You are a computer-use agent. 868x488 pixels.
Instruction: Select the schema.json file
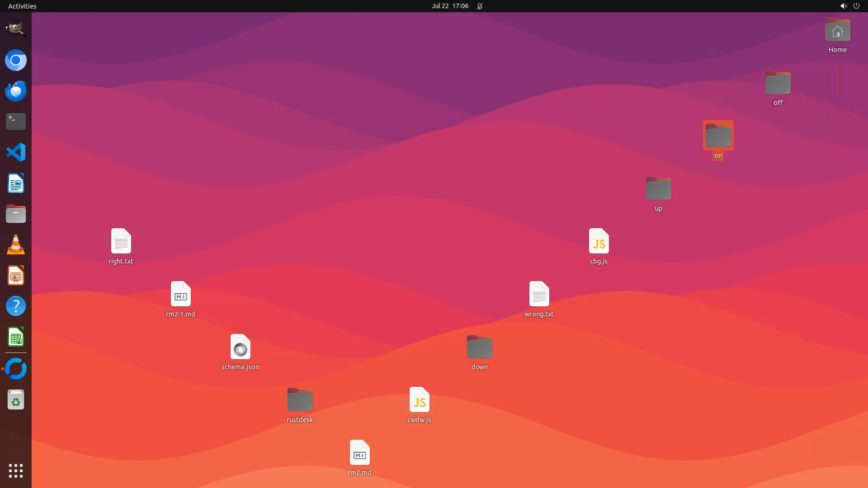[240, 347]
